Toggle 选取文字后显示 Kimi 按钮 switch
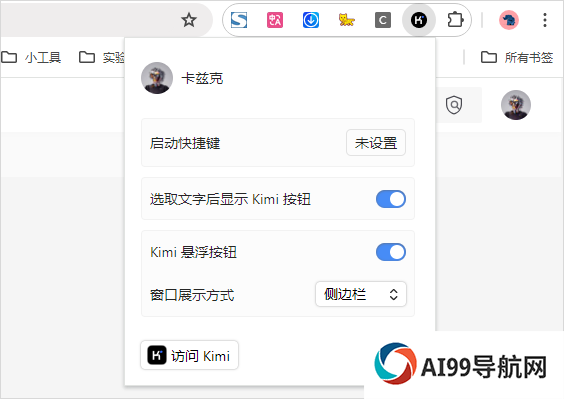This screenshot has width=564, height=399. [391, 199]
